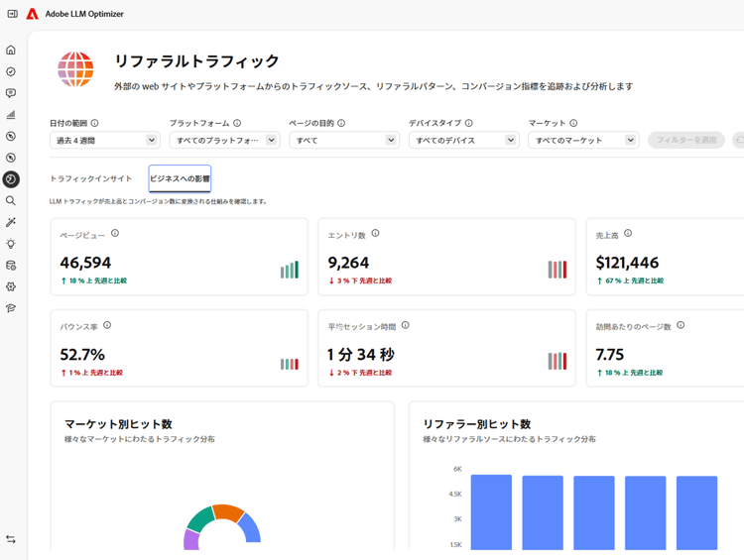Show info for デバイスタイプ filter
The image size is (744, 560).
click(x=469, y=123)
